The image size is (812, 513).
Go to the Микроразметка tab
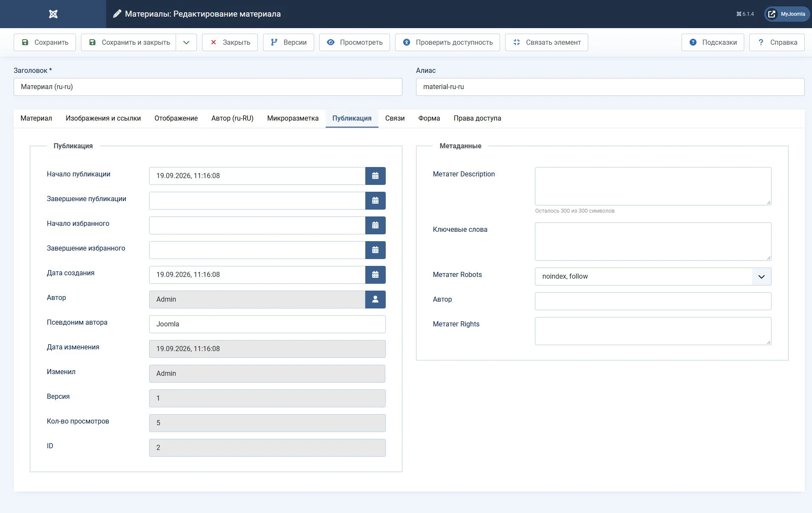pos(293,118)
